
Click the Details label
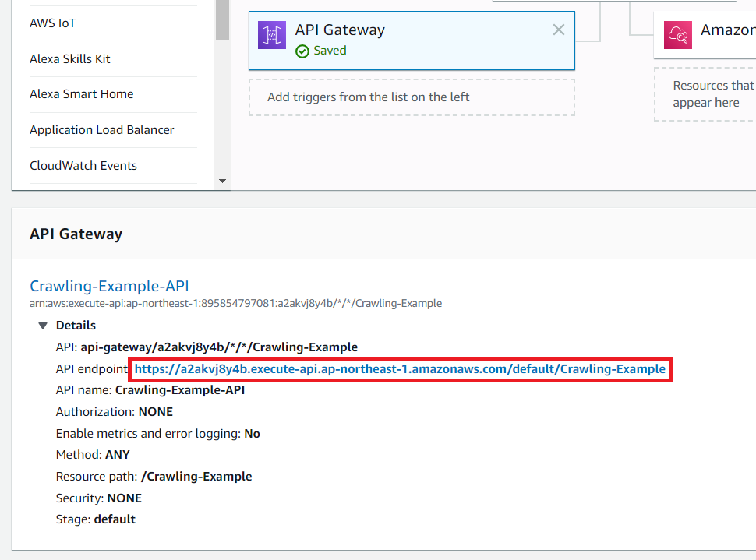click(x=76, y=326)
